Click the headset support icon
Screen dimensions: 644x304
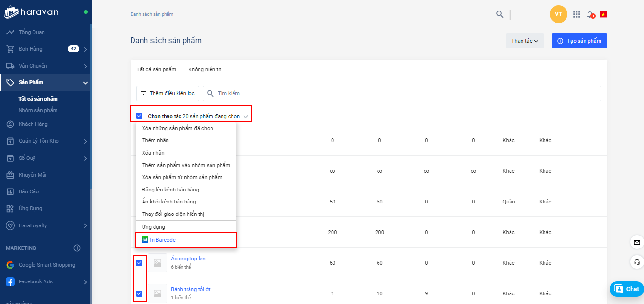click(637, 262)
